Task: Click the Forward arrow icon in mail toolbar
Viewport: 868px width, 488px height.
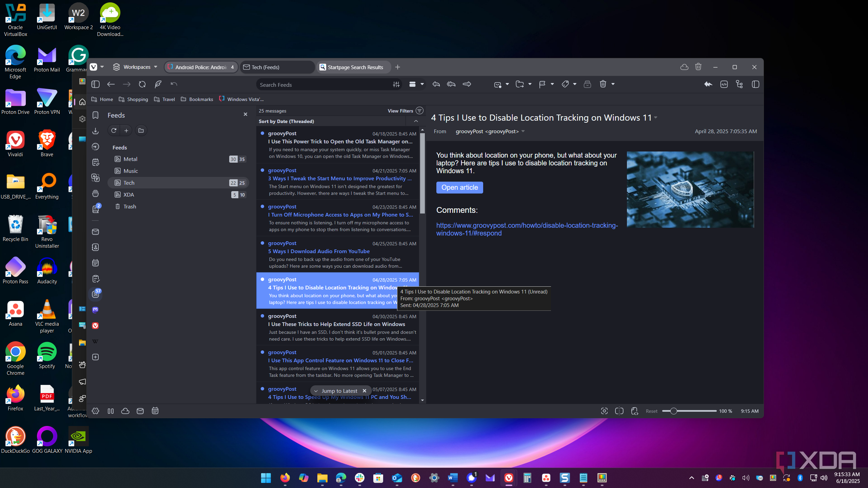Action: [x=467, y=84]
